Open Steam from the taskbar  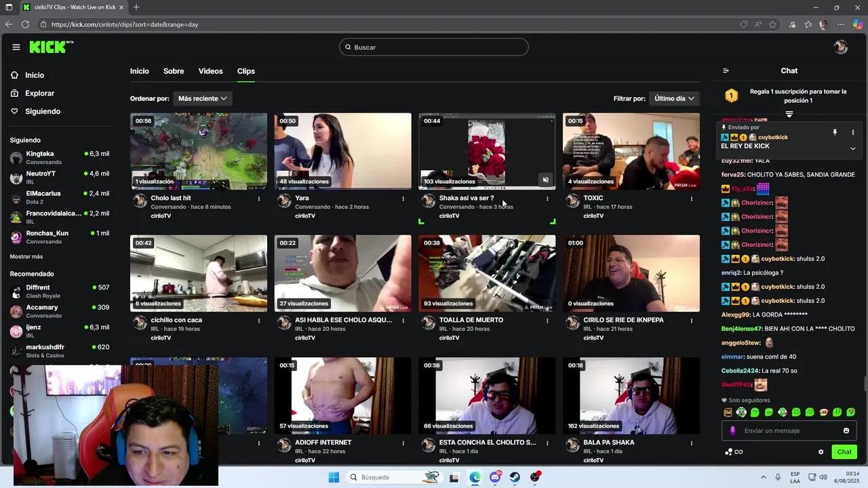click(x=515, y=477)
